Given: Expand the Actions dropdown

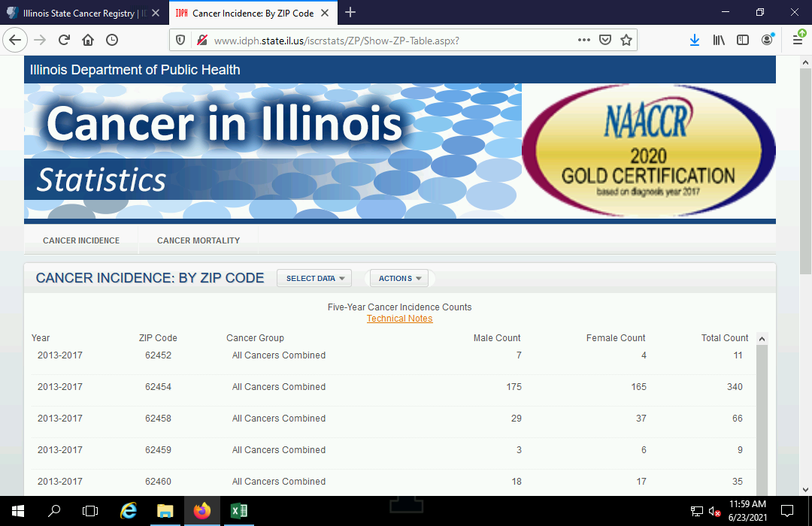Looking at the screenshot, I should pyautogui.click(x=399, y=279).
